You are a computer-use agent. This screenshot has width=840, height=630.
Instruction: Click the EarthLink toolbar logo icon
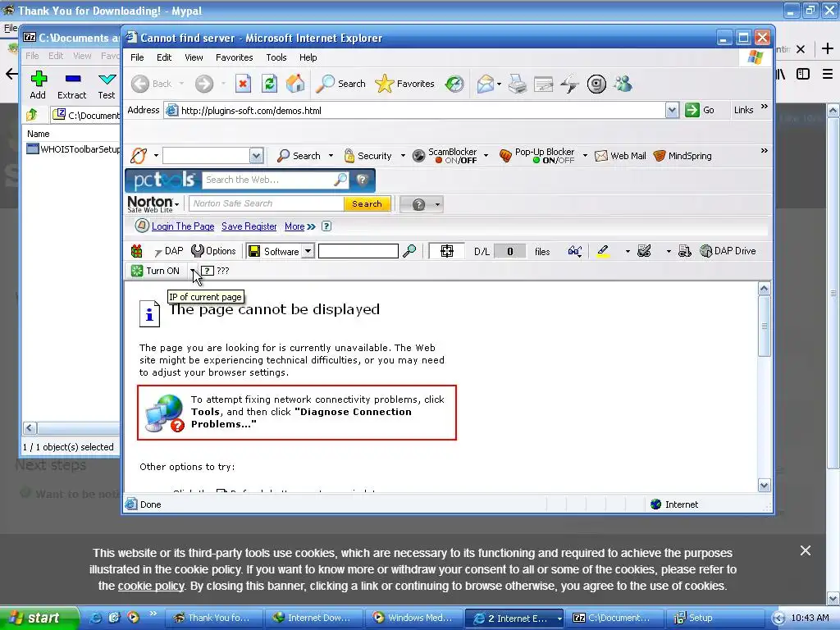139,156
